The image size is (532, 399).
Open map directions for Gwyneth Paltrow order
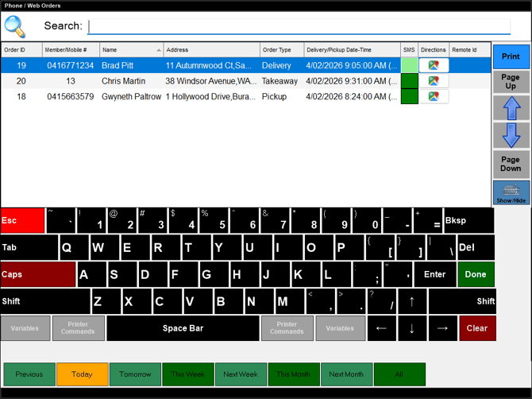(x=434, y=96)
